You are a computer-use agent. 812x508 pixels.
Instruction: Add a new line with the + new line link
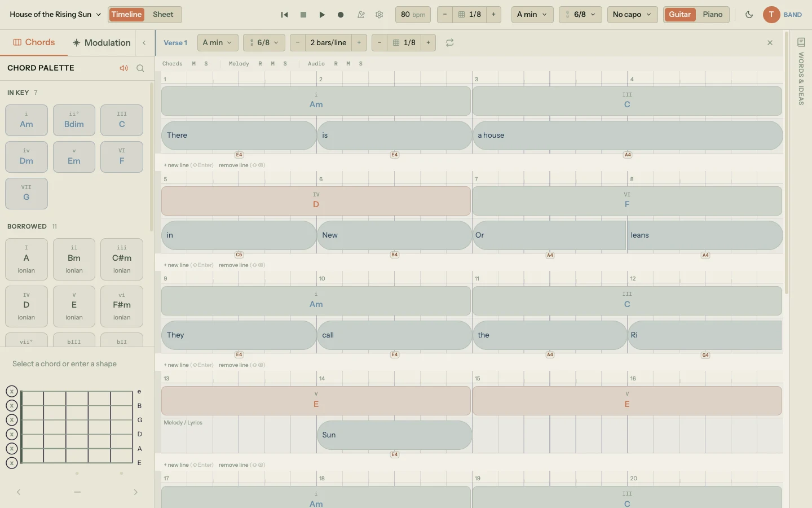click(176, 165)
